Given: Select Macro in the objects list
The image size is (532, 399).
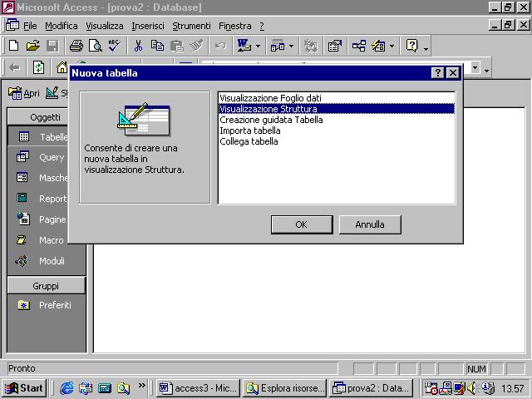Looking at the screenshot, I should (x=38, y=240).
